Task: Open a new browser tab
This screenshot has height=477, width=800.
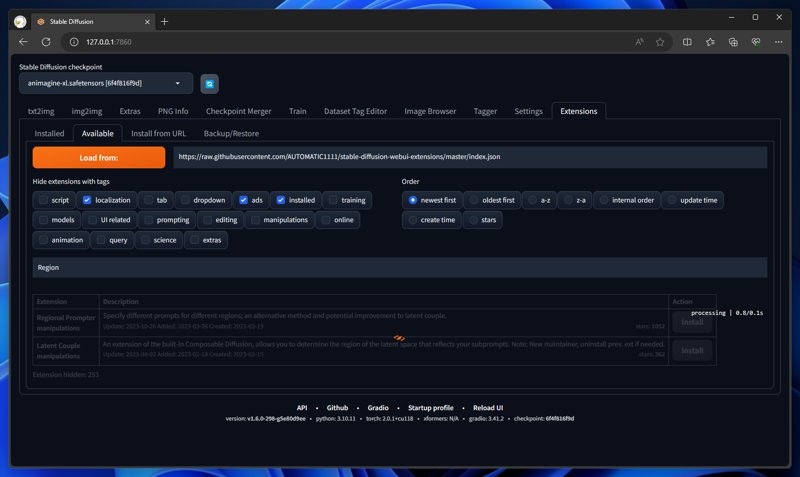Action: pos(164,21)
